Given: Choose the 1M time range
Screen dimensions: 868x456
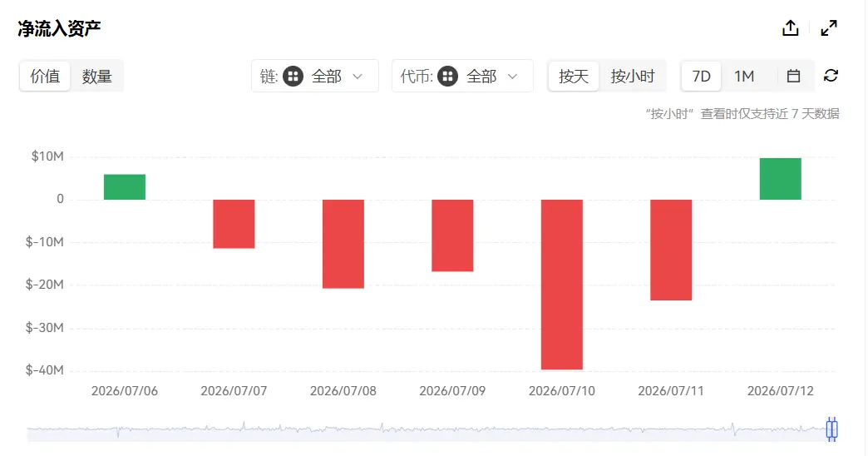Looking at the screenshot, I should point(744,76).
